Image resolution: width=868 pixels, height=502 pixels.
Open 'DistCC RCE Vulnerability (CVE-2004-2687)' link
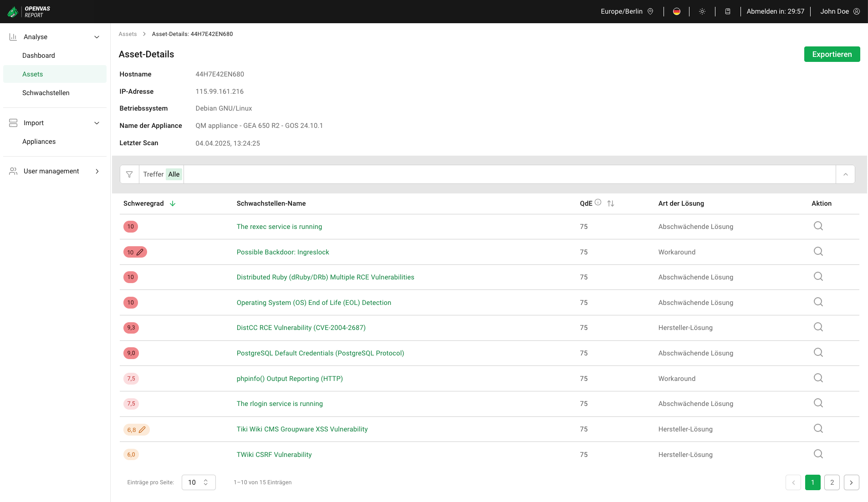[x=301, y=328]
